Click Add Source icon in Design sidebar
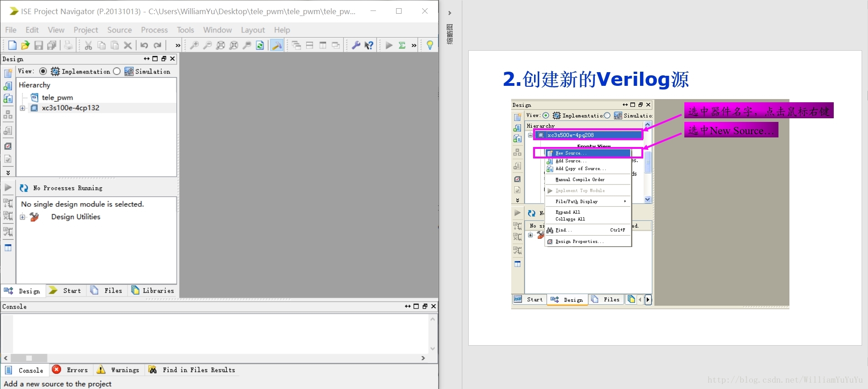The width and height of the screenshot is (868, 389). tap(8, 86)
